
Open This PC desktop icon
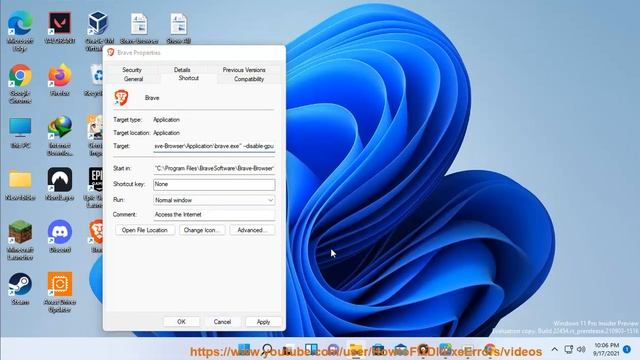pos(20,128)
